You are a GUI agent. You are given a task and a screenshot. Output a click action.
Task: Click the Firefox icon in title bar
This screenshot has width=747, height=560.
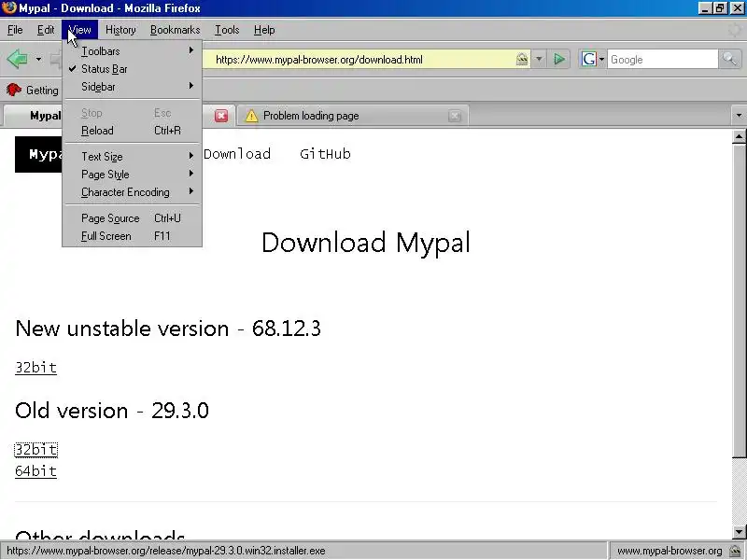click(9, 8)
